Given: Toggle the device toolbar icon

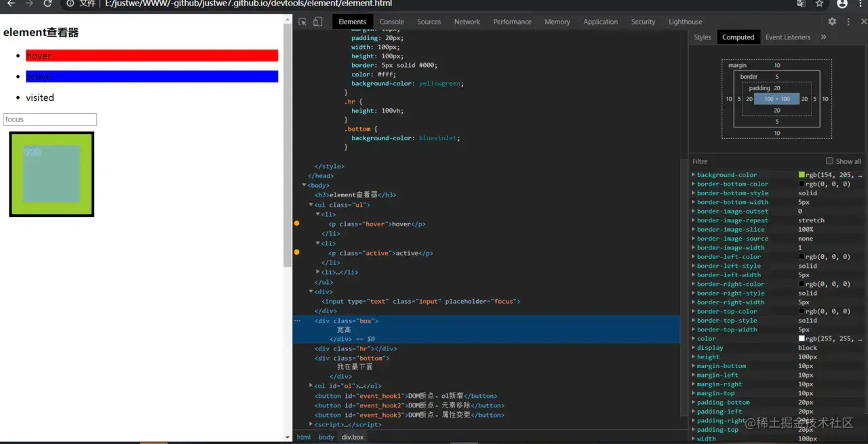Looking at the screenshot, I should click(x=317, y=22).
